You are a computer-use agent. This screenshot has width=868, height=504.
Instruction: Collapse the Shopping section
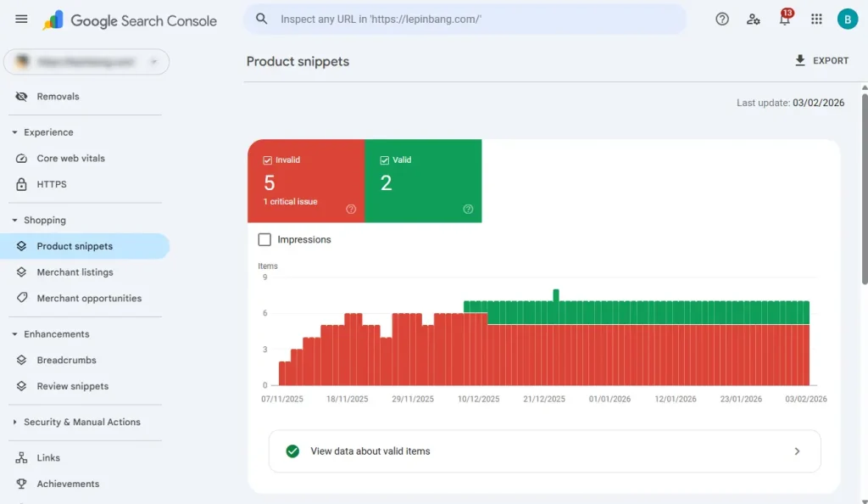[14, 221]
